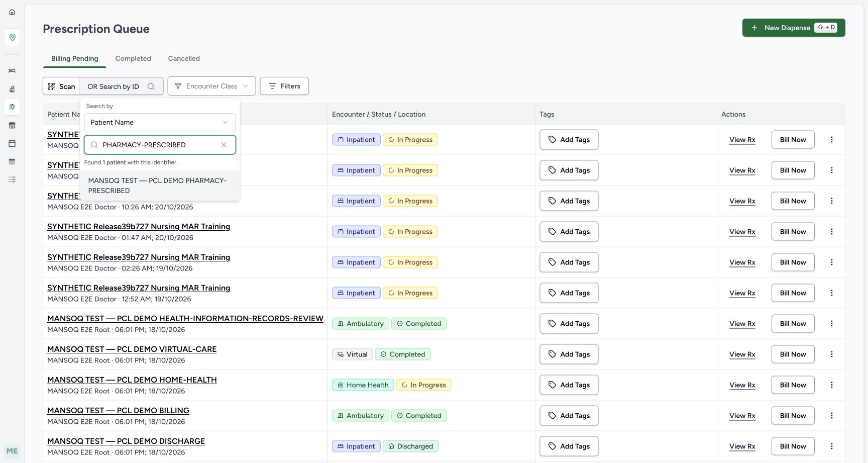This screenshot has height=463, width=868.
Task: Open the store/shop sidebar icon
Action: (12, 125)
